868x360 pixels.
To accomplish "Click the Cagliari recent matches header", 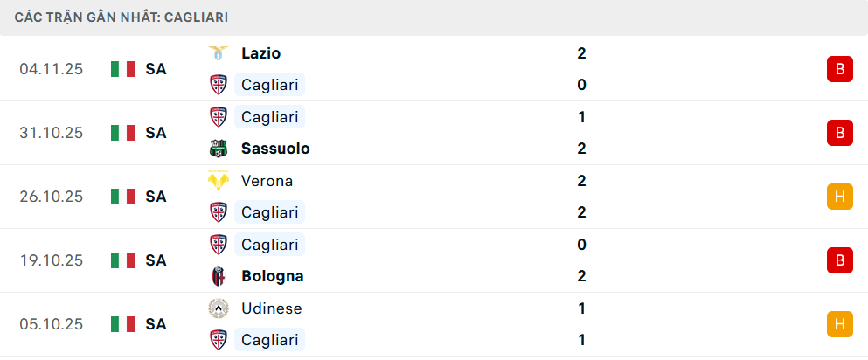I will coord(122,17).
